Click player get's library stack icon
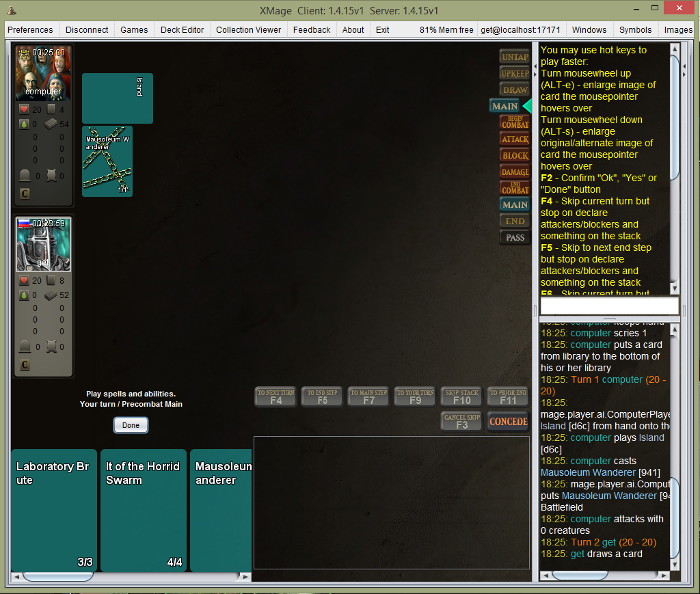700x594 pixels. point(51,295)
